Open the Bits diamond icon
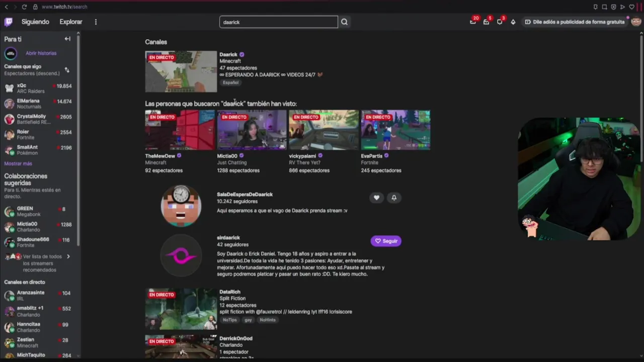 [x=513, y=22]
